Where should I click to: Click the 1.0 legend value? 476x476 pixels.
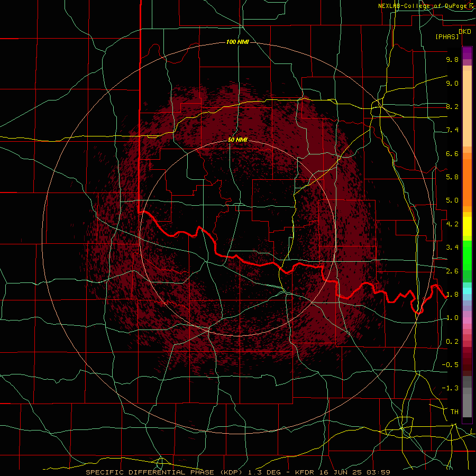452,318
